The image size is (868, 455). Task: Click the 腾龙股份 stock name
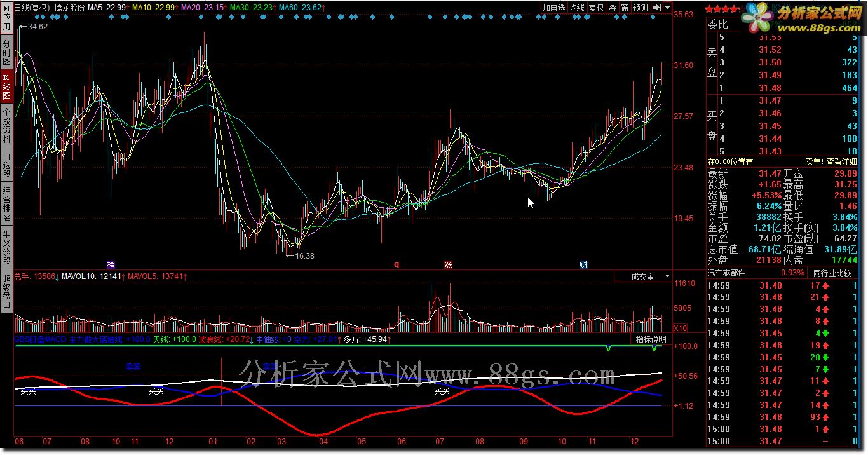tap(69, 8)
